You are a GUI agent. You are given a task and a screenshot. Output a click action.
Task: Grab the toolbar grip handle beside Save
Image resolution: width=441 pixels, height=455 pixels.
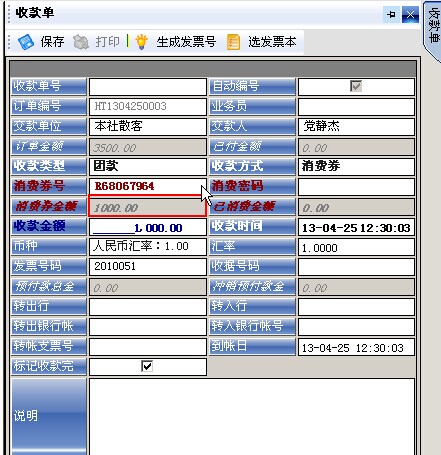coord(9,42)
